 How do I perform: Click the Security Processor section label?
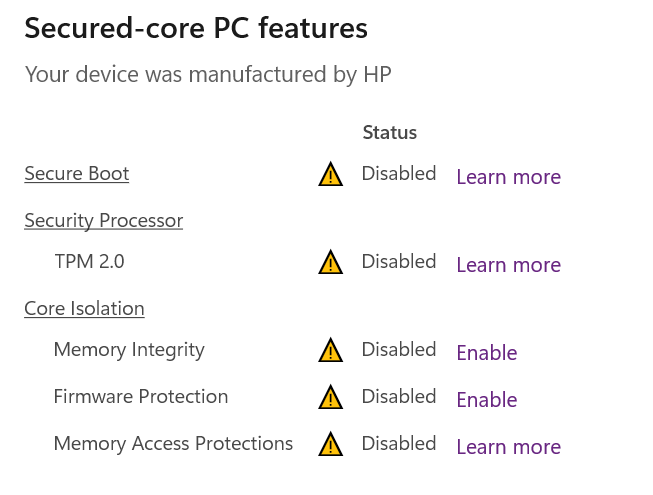[104, 221]
